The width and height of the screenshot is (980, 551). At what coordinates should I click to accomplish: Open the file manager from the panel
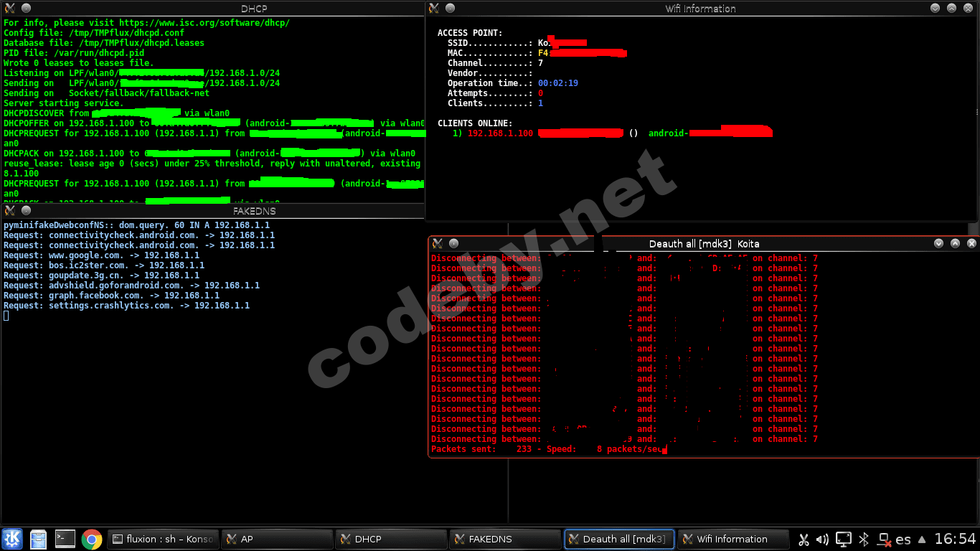tap(39, 539)
